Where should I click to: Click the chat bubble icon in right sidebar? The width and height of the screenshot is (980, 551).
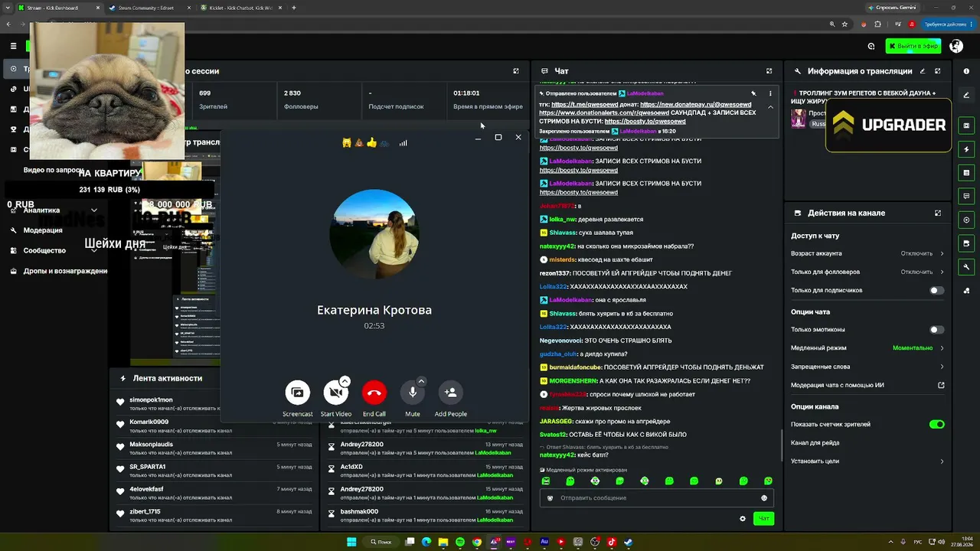[x=966, y=197]
